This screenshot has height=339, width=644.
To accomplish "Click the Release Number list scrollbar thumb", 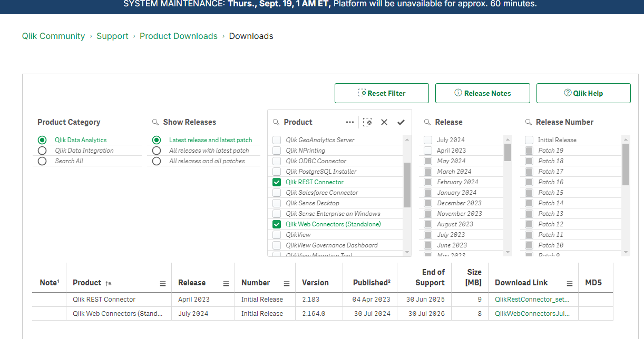I will 626,164.
